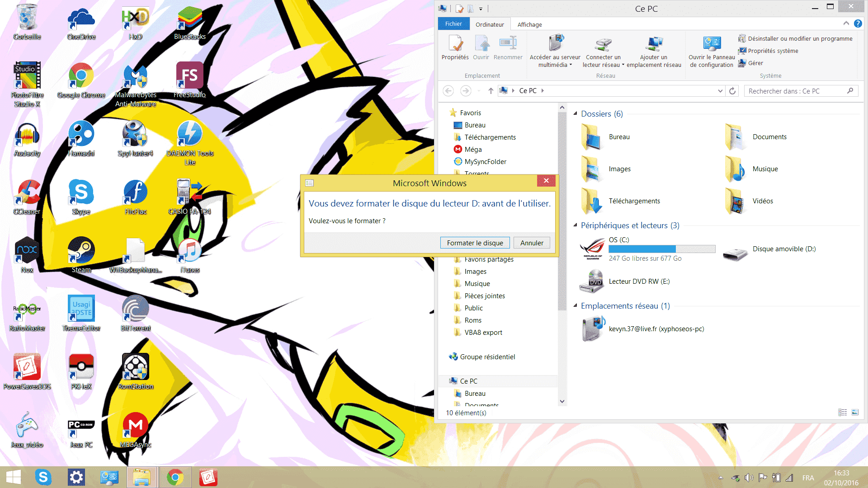Collapse Périphériques et lecteurs group
The width and height of the screenshot is (868, 488).
click(576, 225)
